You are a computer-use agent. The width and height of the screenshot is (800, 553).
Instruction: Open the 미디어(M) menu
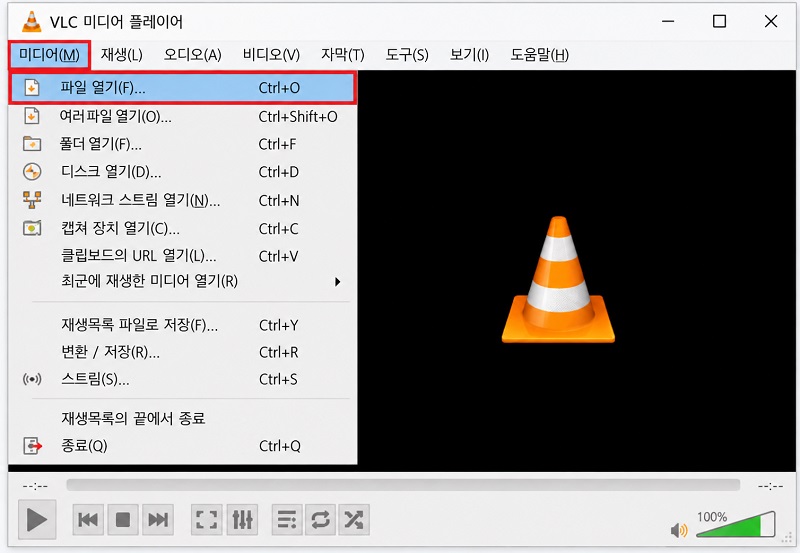click(49, 55)
